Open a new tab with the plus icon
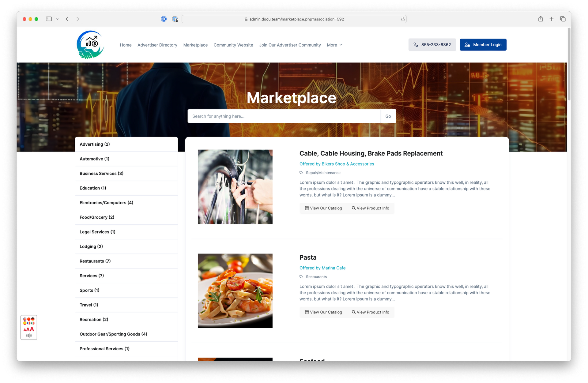The image size is (588, 383). pyautogui.click(x=552, y=19)
